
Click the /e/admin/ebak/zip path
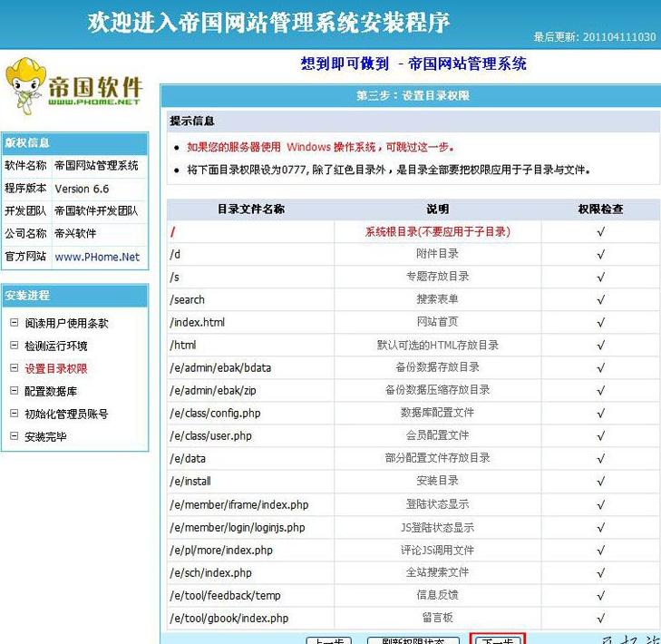[213, 391]
